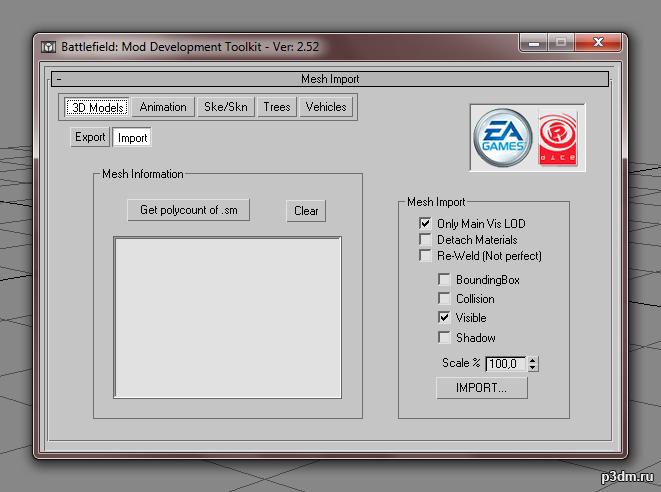Viewport: 661px width, 492px height.
Task: Click the red DICE logo
Action: (x=558, y=138)
